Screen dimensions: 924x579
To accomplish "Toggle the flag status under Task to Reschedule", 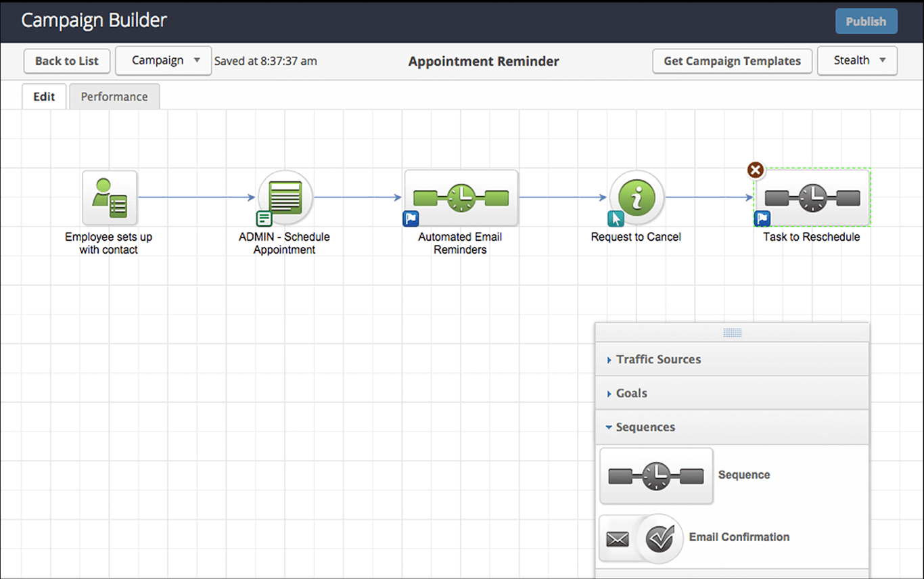I will click(x=762, y=218).
